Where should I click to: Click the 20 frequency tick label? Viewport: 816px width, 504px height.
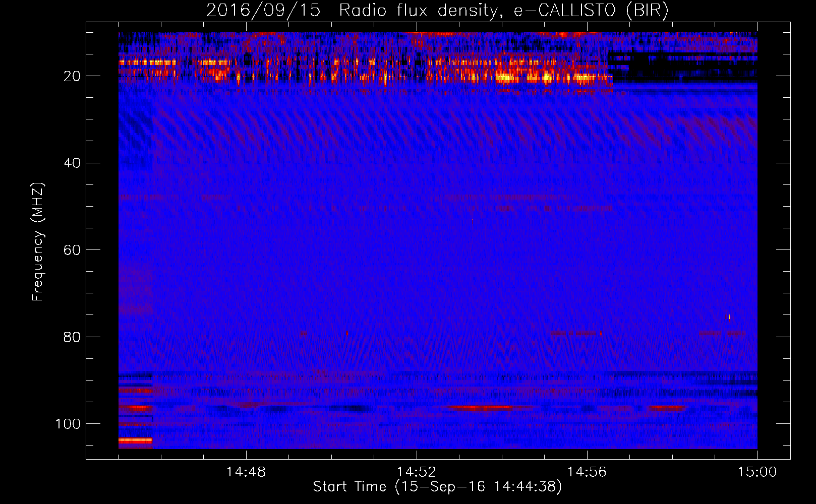coord(72,77)
